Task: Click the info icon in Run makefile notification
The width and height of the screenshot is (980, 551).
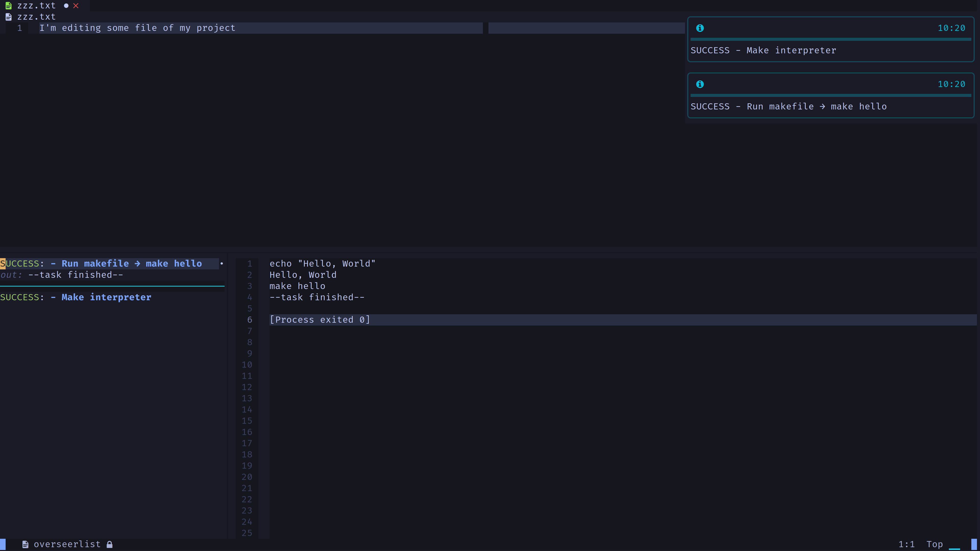Action: point(700,84)
